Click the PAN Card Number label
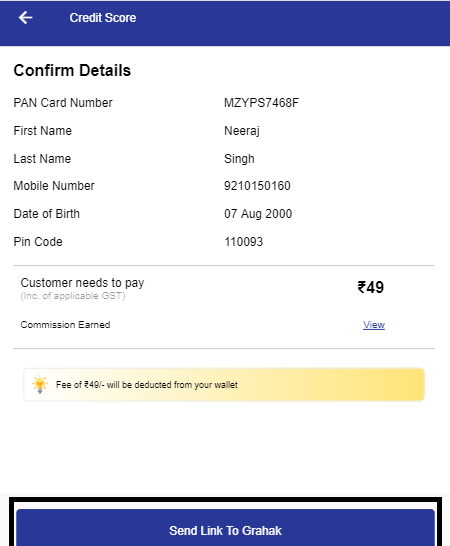The height and width of the screenshot is (546, 450). [x=63, y=103]
